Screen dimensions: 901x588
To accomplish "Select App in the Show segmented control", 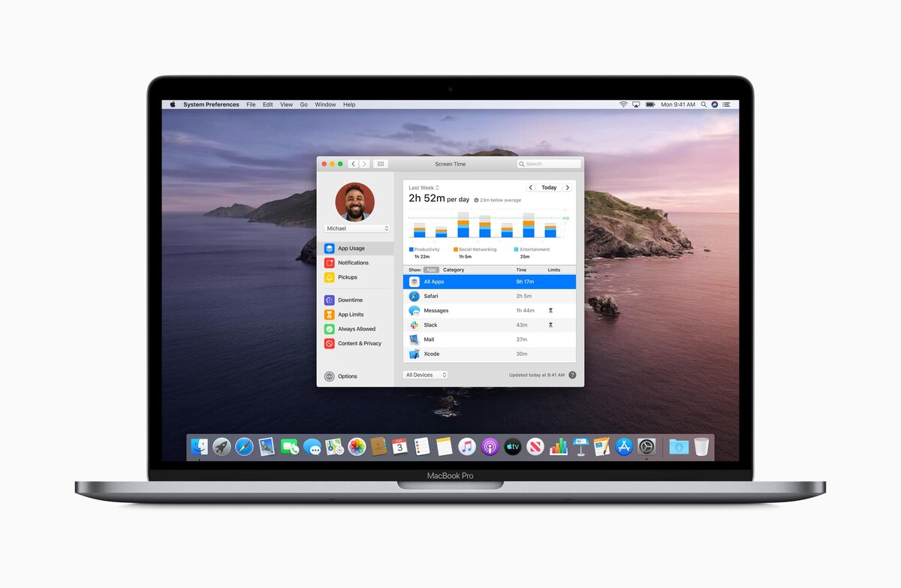I will [x=431, y=270].
